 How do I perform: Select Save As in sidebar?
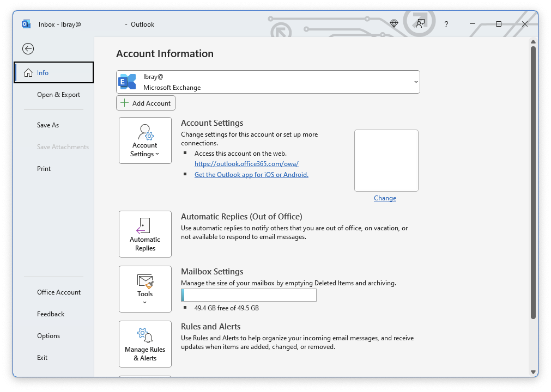click(x=48, y=125)
